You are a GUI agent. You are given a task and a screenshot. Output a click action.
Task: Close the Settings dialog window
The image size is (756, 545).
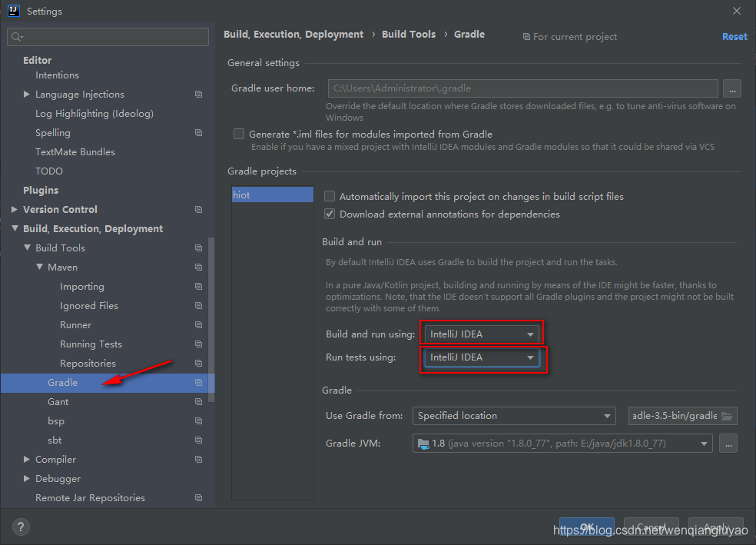pos(737,11)
